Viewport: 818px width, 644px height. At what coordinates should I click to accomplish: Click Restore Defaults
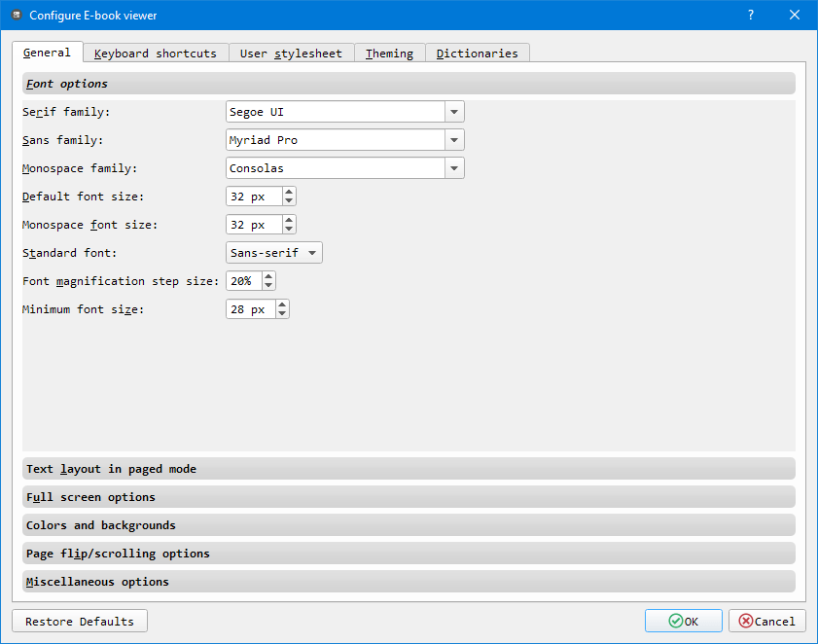point(79,621)
